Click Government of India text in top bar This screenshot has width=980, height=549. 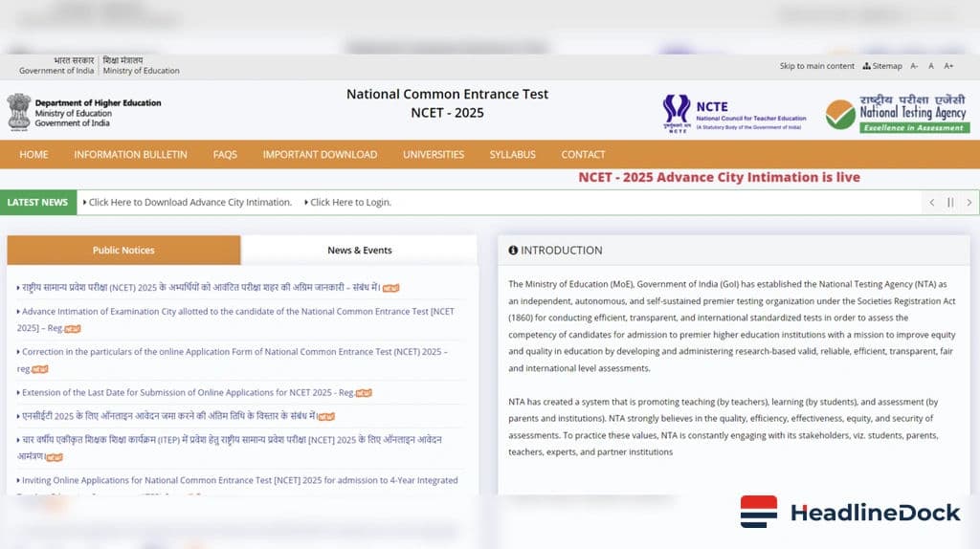tap(56, 71)
